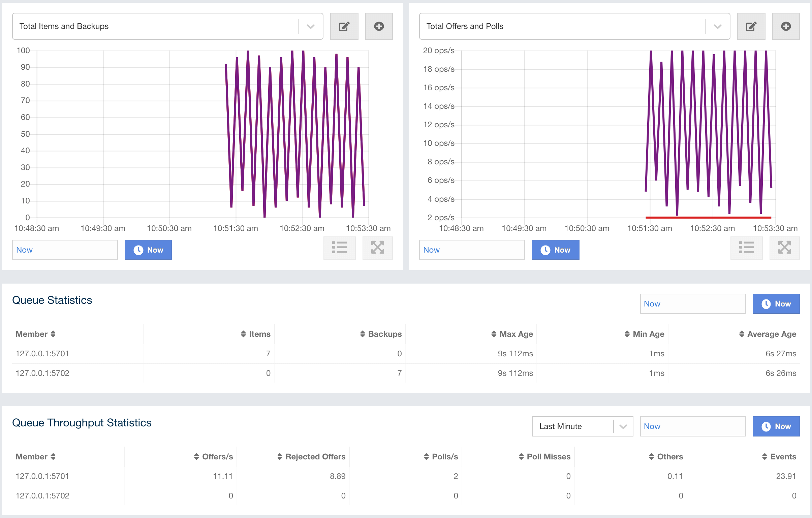The image size is (812, 518).
Task: Click time input field under Offers and Polls chart
Action: coord(471,250)
